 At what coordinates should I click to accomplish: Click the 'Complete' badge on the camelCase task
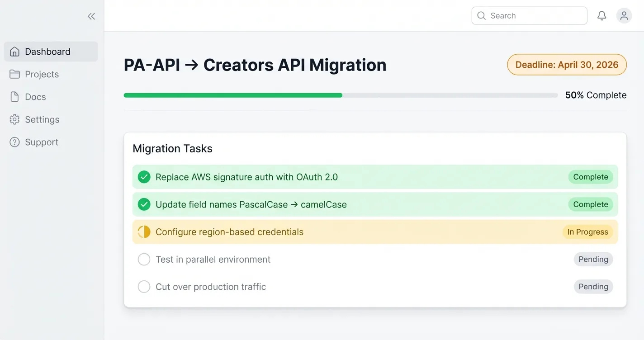(x=590, y=204)
